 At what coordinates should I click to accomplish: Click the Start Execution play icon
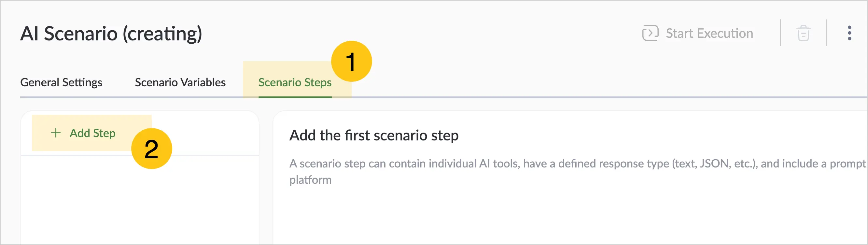[650, 33]
